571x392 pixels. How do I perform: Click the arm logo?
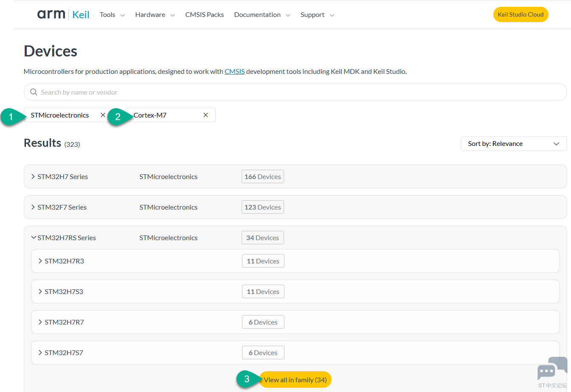[51, 14]
